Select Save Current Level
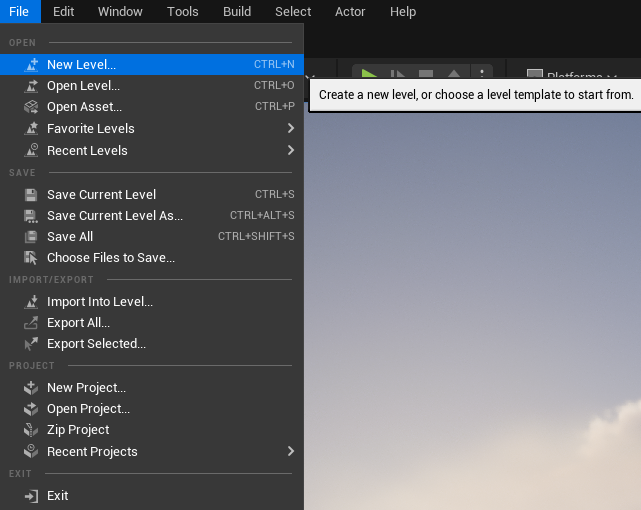Viewport: 641px width, 510px height. tap(152, 195)
